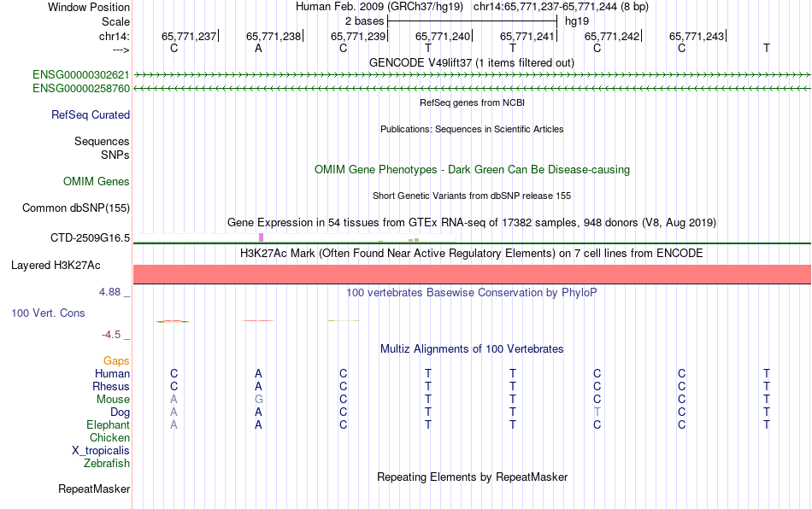812x509 pixels.
Task: Click the Gaps row label
Action: [116, 360]
